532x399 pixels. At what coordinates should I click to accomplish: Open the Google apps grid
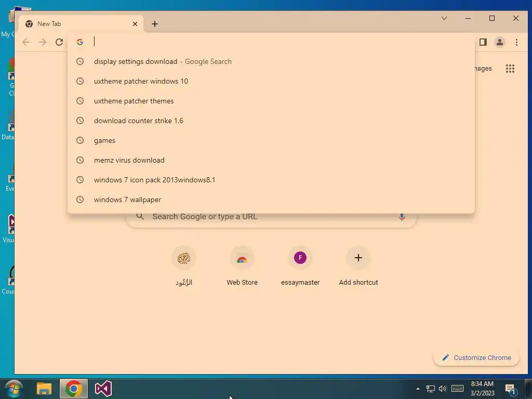[x=510, y=69]
